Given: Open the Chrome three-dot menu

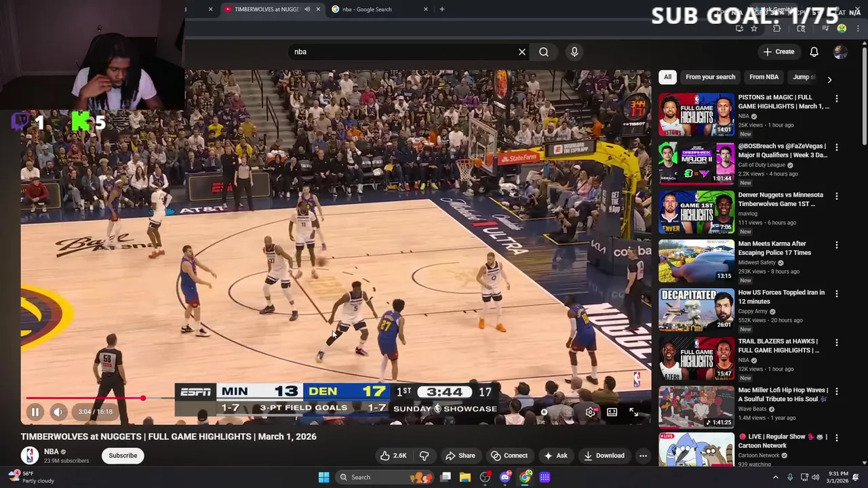Looking at the screenshot, I should [858, 28].
